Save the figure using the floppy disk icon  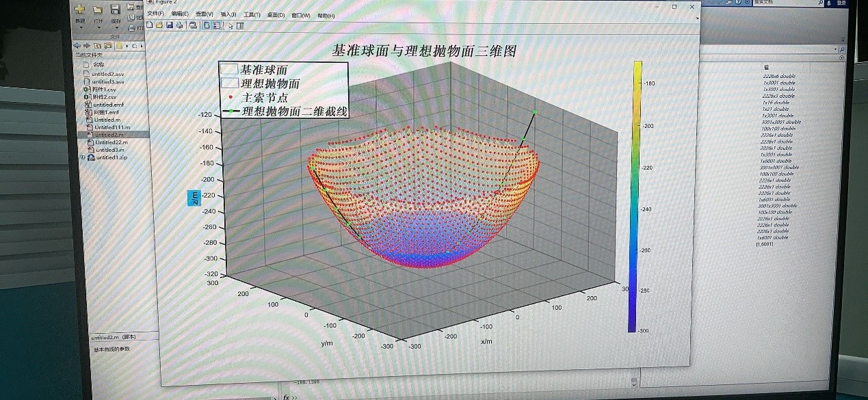point(170,25)
